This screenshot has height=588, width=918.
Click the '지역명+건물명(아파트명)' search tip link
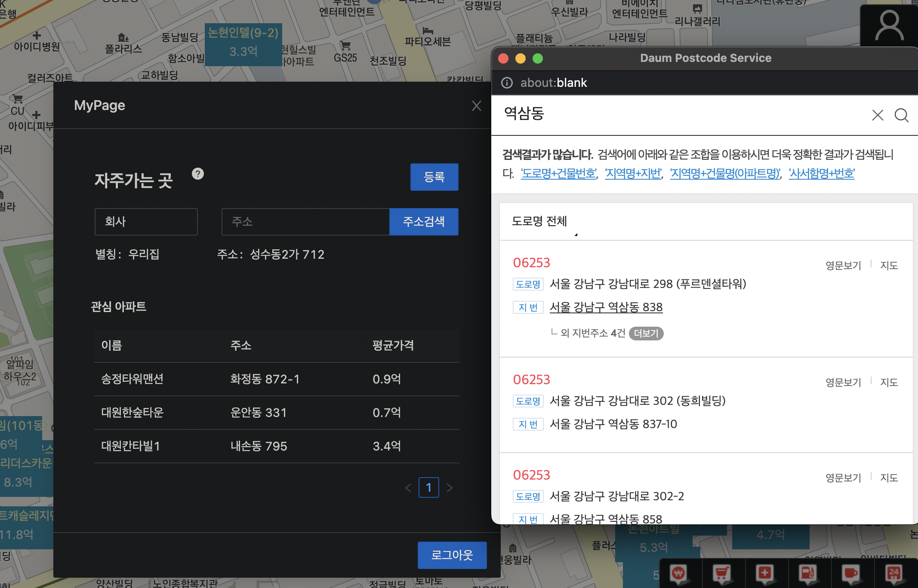pyautogui.click(x=725, y=174)
